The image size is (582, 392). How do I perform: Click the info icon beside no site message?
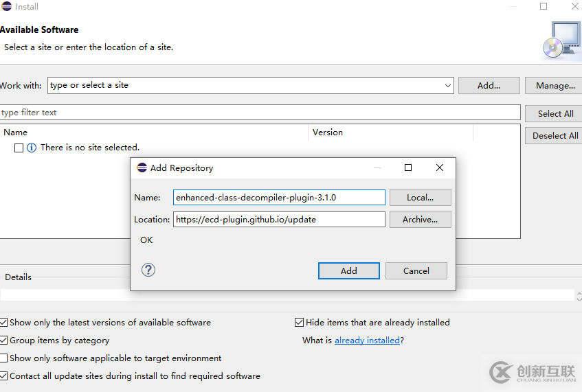click(32, 148)
